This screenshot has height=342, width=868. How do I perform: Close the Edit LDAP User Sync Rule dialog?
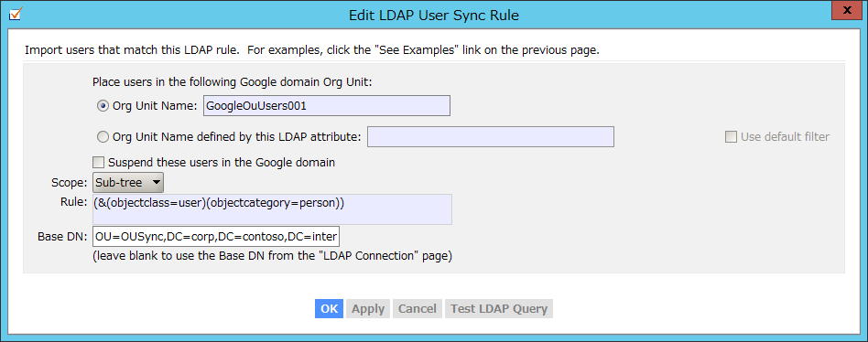click(x=846, y=10)
